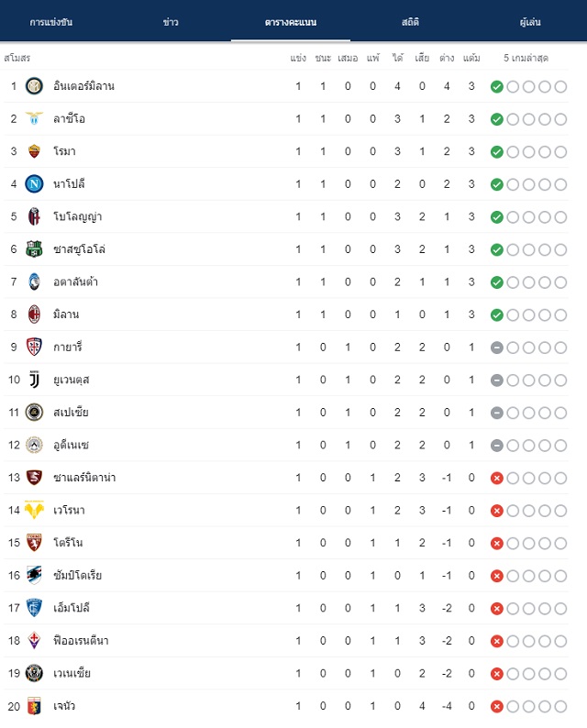
Task: Switch to the ข่าว tab
Action: [x=171, y=22]
